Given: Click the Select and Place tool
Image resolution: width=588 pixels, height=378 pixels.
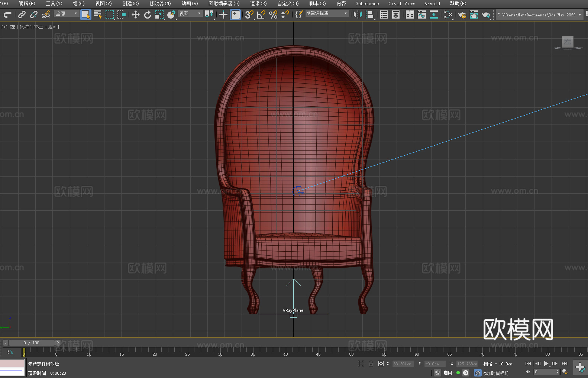Looking at the screenshot, I should [171, 14].
